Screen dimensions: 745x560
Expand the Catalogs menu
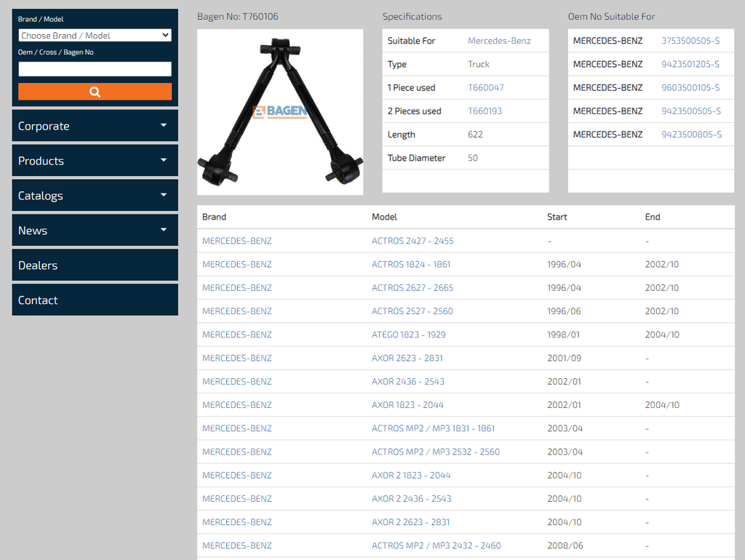(95, 195)
